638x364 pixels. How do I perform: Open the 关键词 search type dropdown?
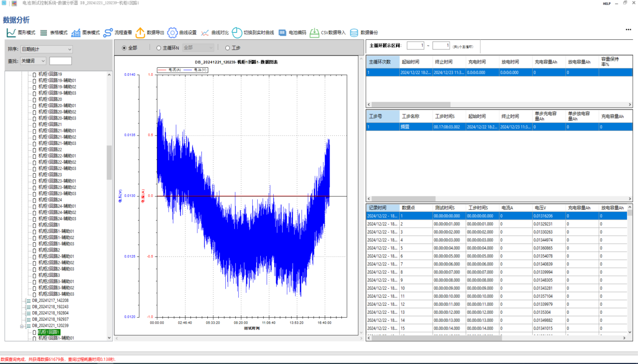[x=33, y=61]
